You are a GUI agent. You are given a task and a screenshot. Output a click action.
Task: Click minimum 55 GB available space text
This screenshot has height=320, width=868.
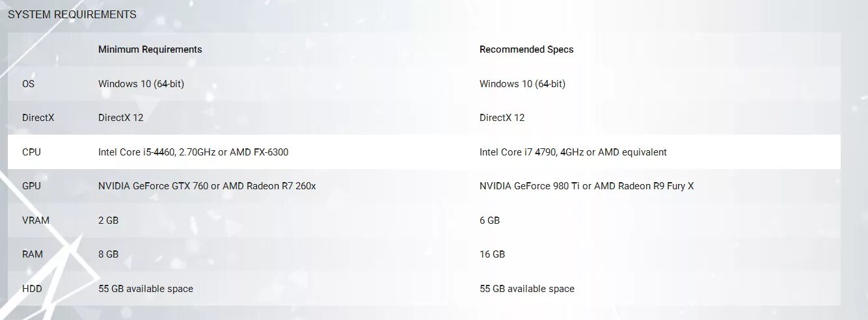click(x=145, y=289)
